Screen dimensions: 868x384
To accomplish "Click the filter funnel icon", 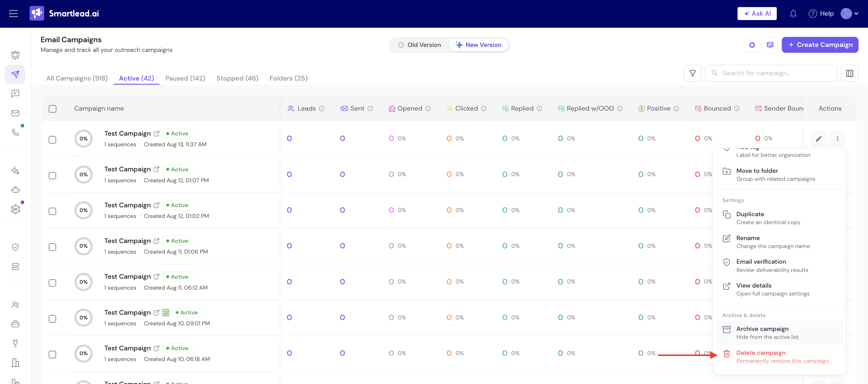I will [x=692, y=73].
